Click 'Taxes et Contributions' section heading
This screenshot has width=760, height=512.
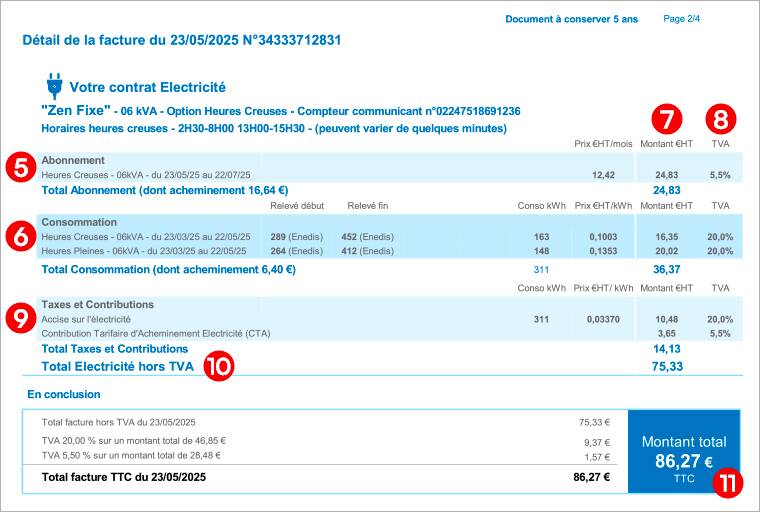[x=97, y=304]
